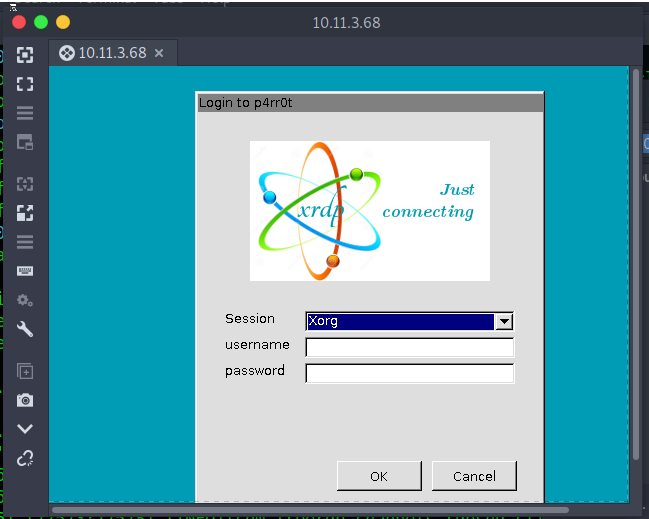The image size is (649, 519).
Task: Open the fullscreen options menu below the fullscreen icon
Action: pyautogui.click(x=25, y=113)
